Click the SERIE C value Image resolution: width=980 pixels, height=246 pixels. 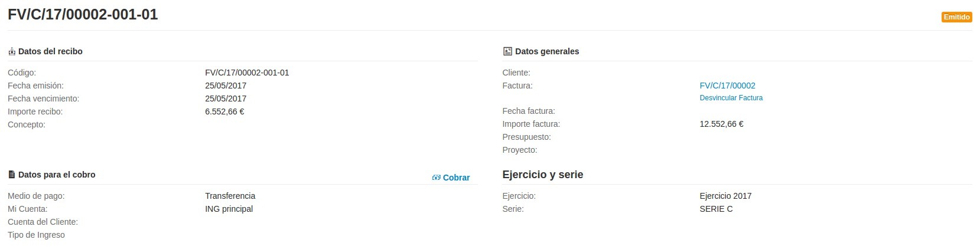click(x=716, y=209)
